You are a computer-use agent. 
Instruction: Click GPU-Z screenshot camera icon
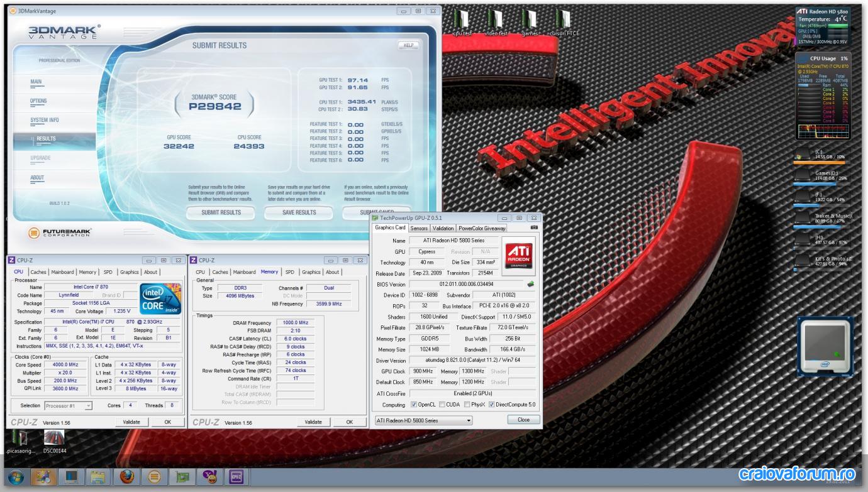[534, 227]
